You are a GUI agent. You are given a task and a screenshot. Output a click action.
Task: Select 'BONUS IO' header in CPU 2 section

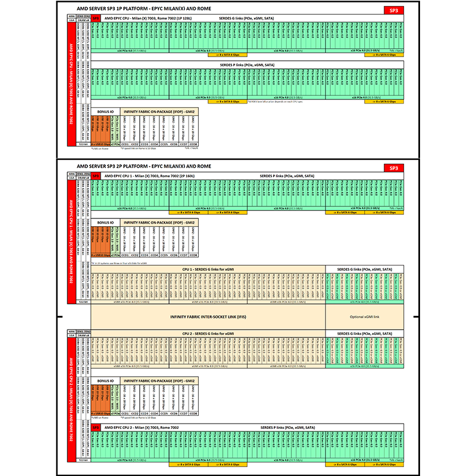[x=105, y=381]
